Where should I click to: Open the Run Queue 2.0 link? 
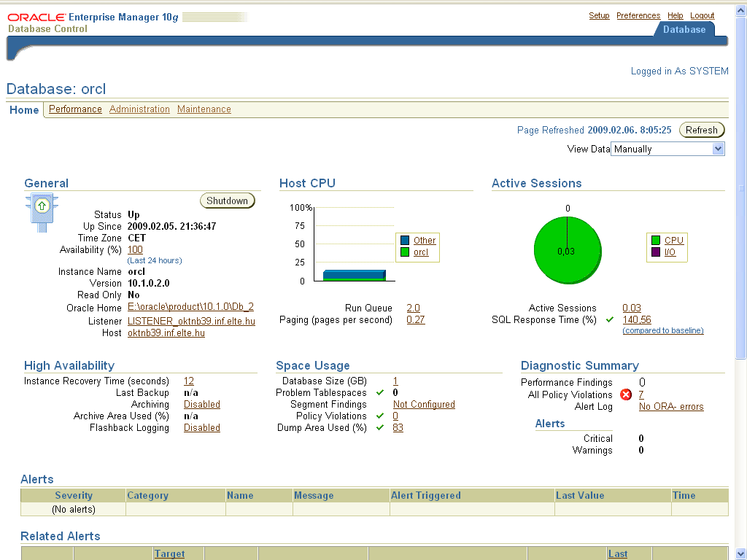(x=413, y=308)
